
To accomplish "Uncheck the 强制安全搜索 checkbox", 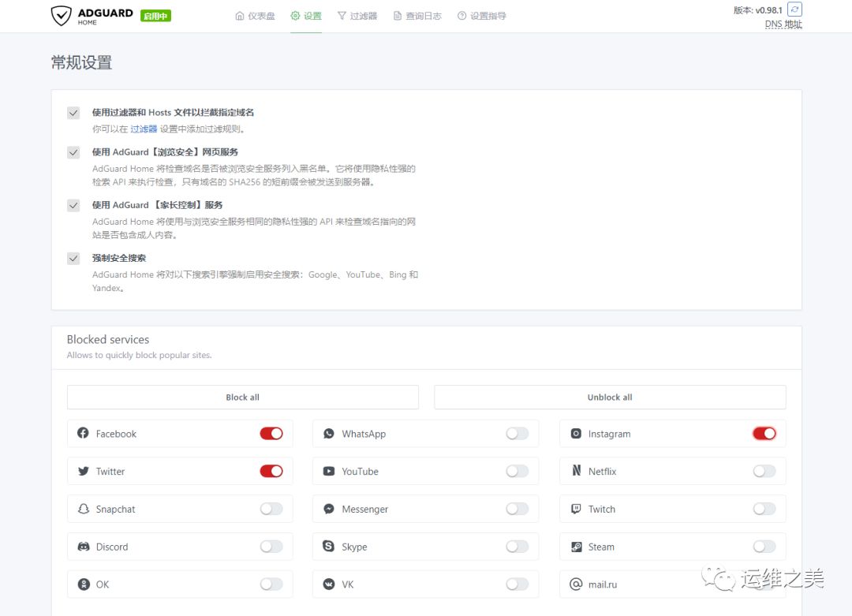I will [x=73, y=259].
